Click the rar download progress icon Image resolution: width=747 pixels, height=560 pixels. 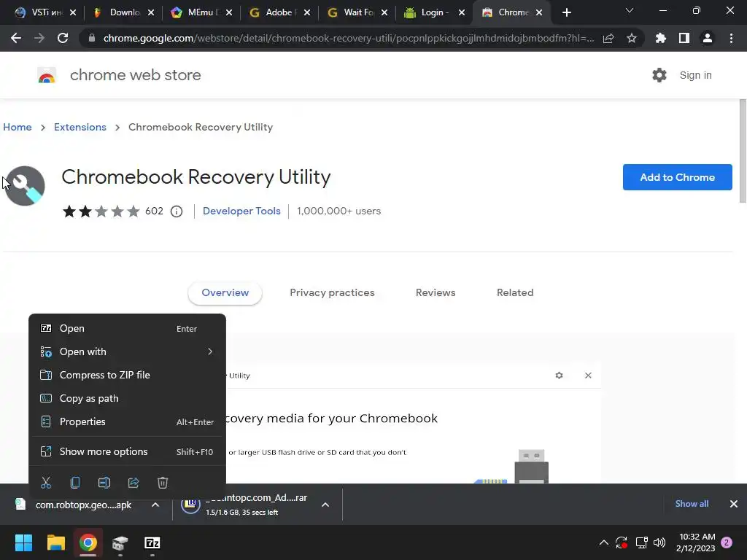[x=190, y=505]
